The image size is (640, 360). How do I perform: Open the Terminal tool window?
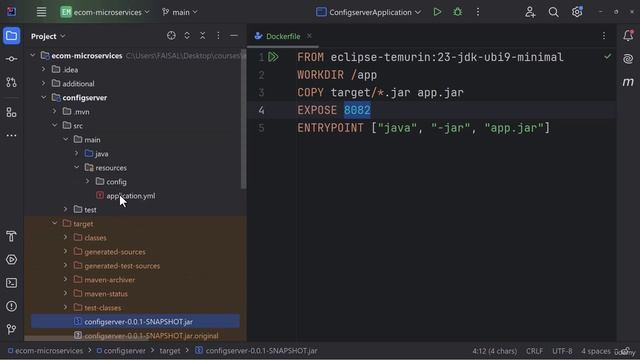[x=11, y=283]
